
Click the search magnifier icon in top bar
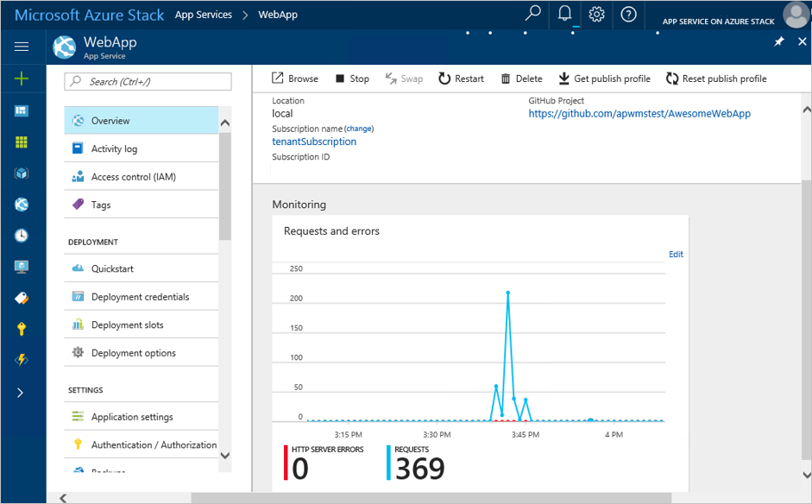(x=533, y=14)
